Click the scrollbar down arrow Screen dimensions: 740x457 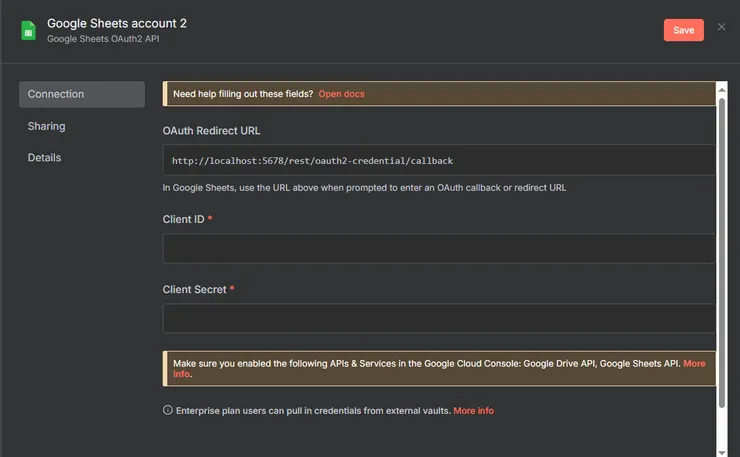point(722,452)
